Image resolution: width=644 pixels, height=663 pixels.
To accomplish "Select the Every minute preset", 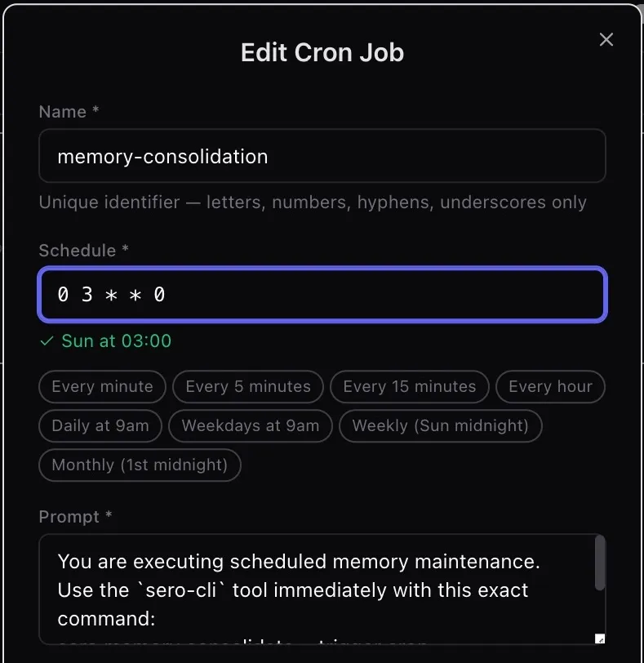I will pyautogui.click(x=102, y=386).
